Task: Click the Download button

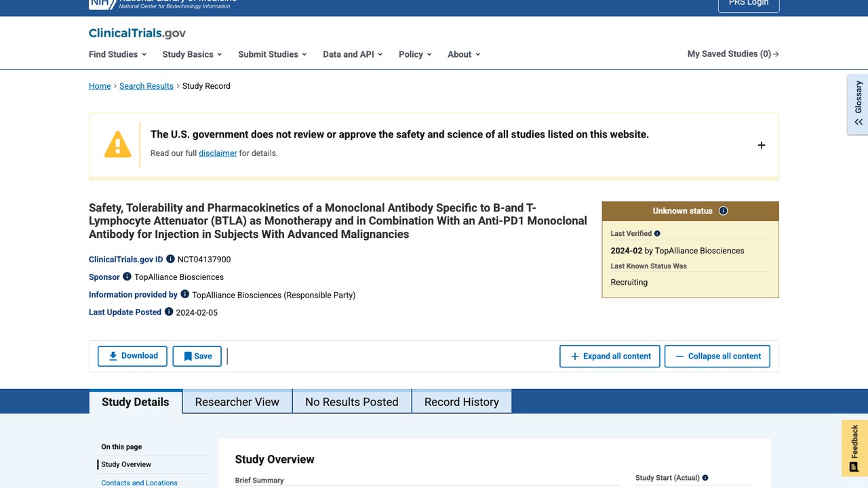Action: (132, 356)
